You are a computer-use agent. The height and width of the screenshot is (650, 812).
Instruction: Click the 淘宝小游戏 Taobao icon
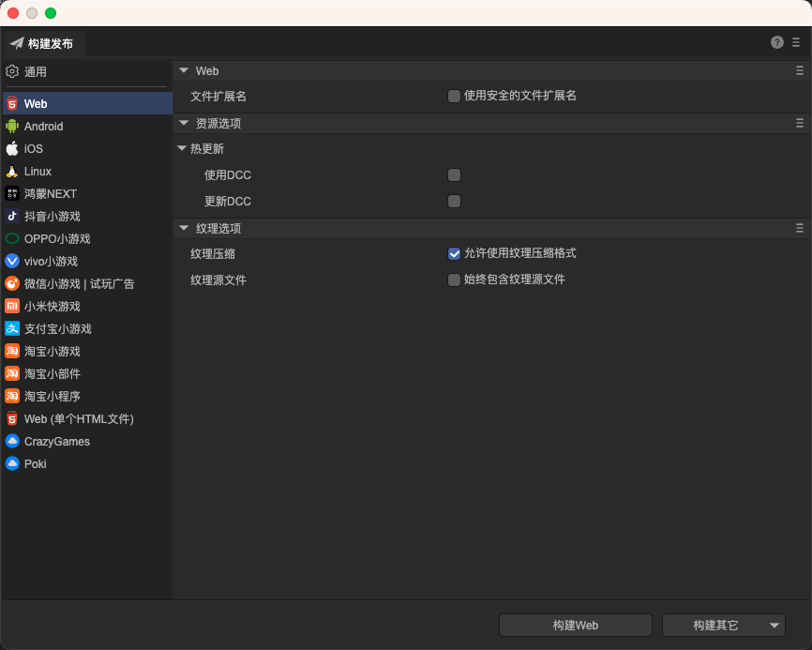tap(12, 351)
